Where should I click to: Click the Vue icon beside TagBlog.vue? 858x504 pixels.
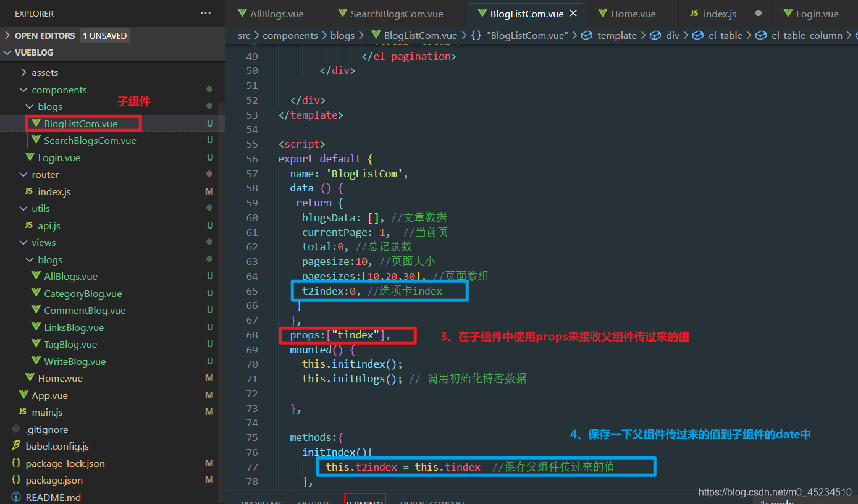36,344
